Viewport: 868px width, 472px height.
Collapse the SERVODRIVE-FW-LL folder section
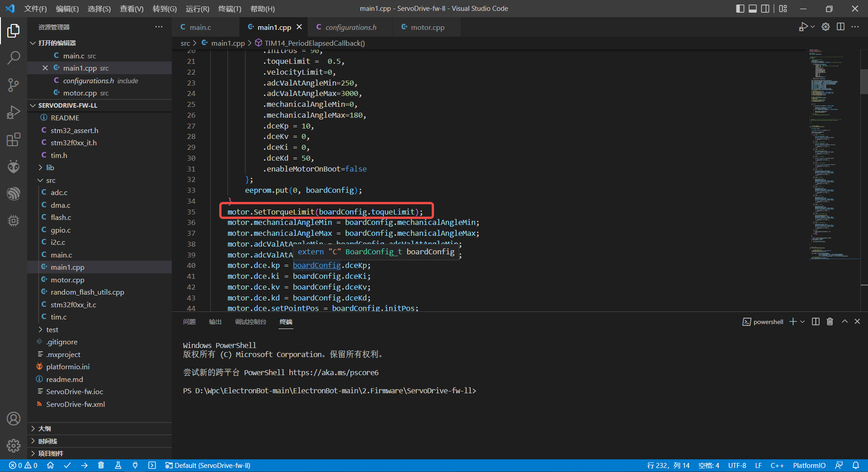click(33, 105)
